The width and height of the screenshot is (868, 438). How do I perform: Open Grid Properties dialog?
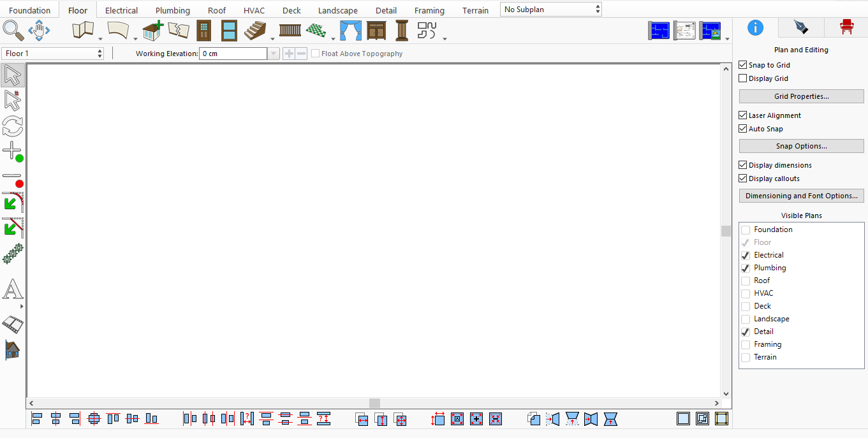coord(802,96)
